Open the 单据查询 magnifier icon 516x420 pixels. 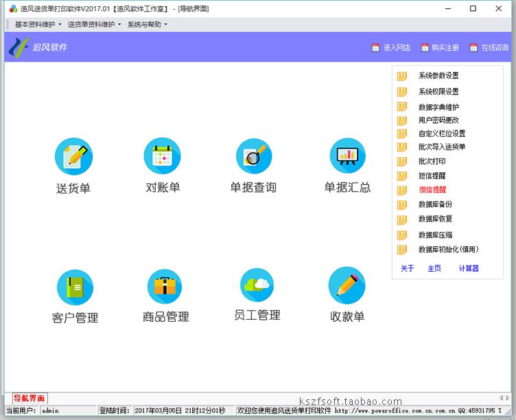[254, 156]
